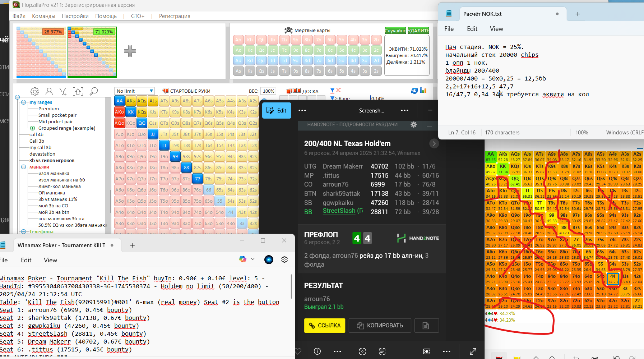Collapse the my ranges tree node
This screenshot has width=644, height=359.
pyautogui.click(x=23, y=102)
